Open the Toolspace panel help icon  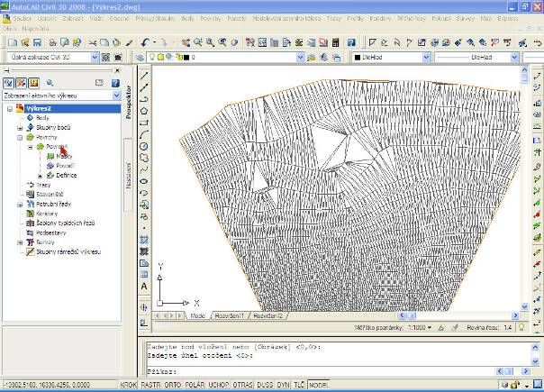click(115, 83)
